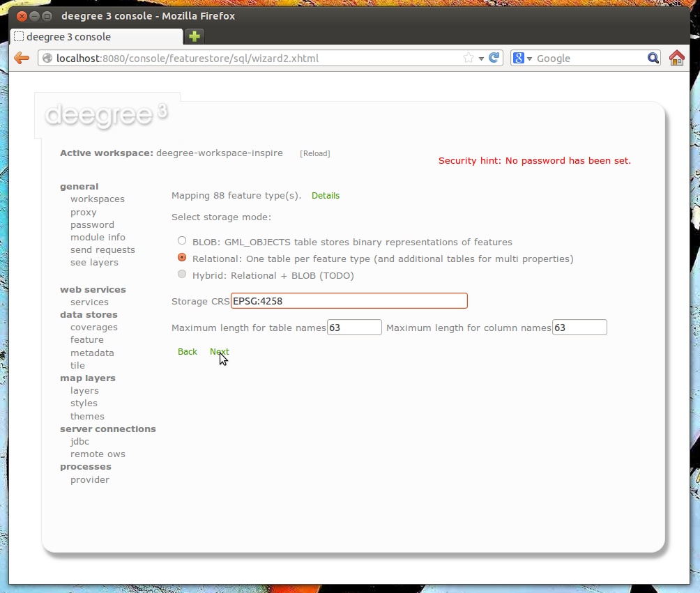
Task: Go to the jdbc server connections page
Action: (x=79, y=442)
